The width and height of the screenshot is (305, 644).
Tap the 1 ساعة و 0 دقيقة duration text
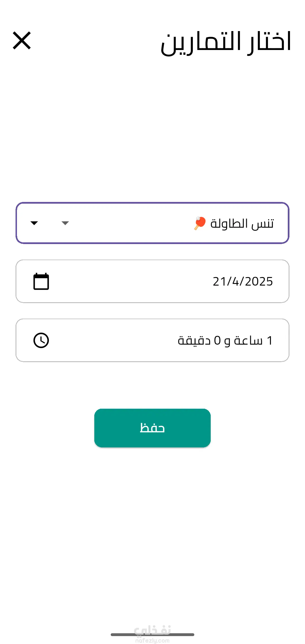tap(225, 340)
